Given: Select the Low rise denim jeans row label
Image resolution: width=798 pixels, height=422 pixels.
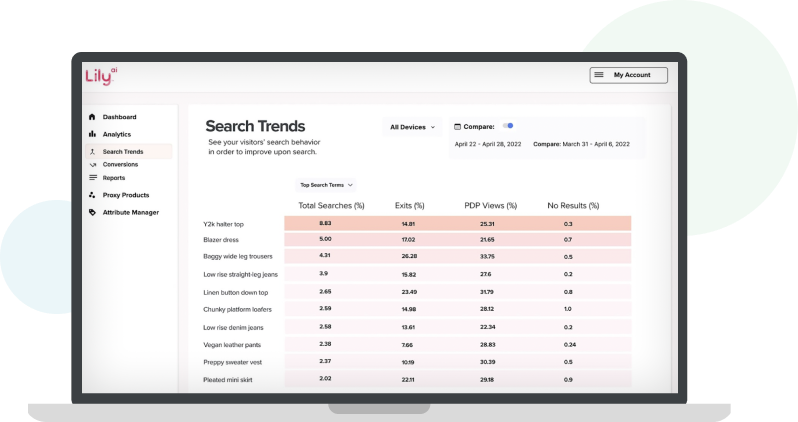Looking at the screenshot, I should click(x=233, y=327).
